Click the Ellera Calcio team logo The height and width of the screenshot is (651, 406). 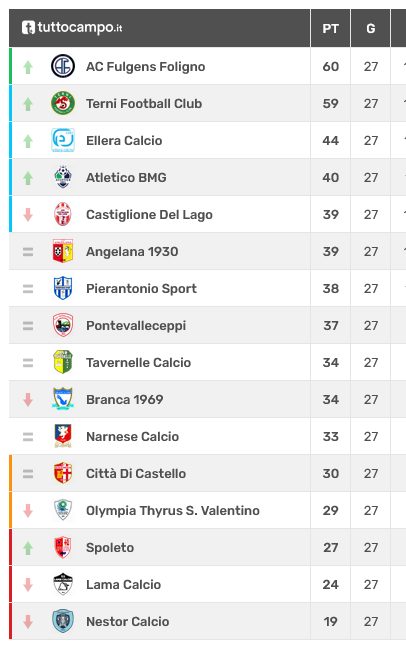[63, 140]
